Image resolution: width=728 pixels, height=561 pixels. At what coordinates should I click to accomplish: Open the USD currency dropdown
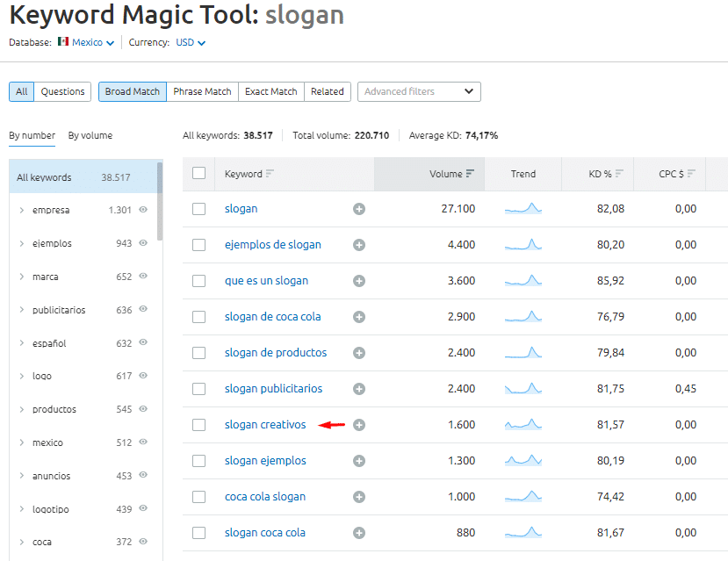[191, 42]
